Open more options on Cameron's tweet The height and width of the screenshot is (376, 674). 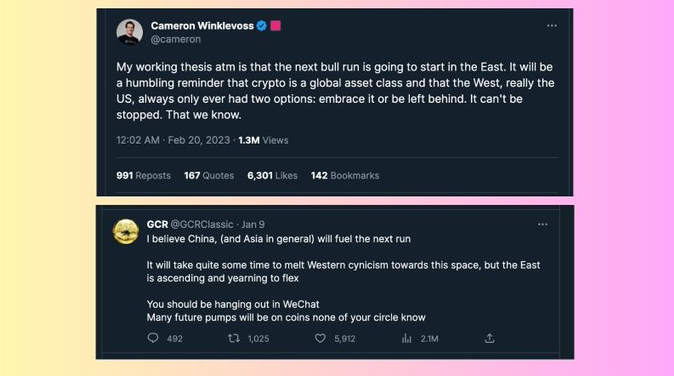tap(552, 26)
